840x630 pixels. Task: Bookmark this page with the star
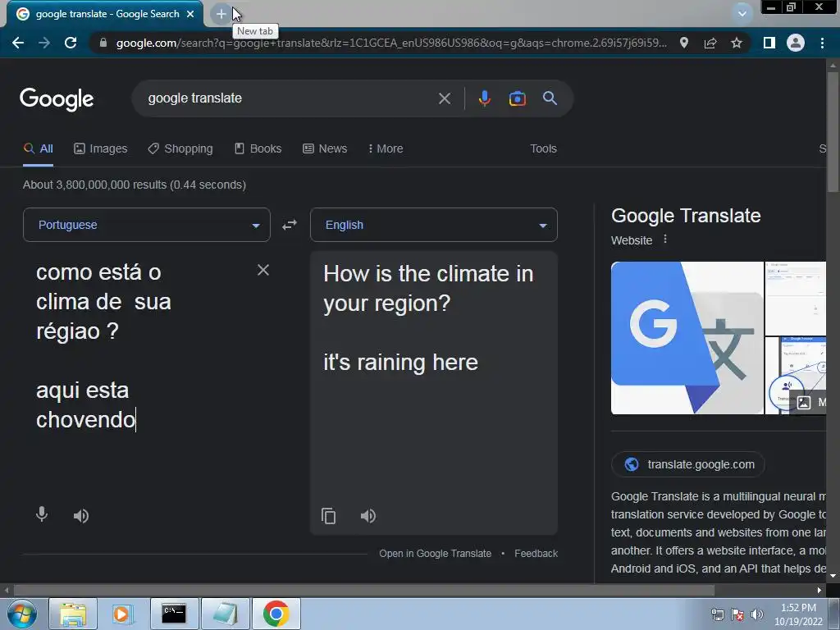click(x=737, y=43)
